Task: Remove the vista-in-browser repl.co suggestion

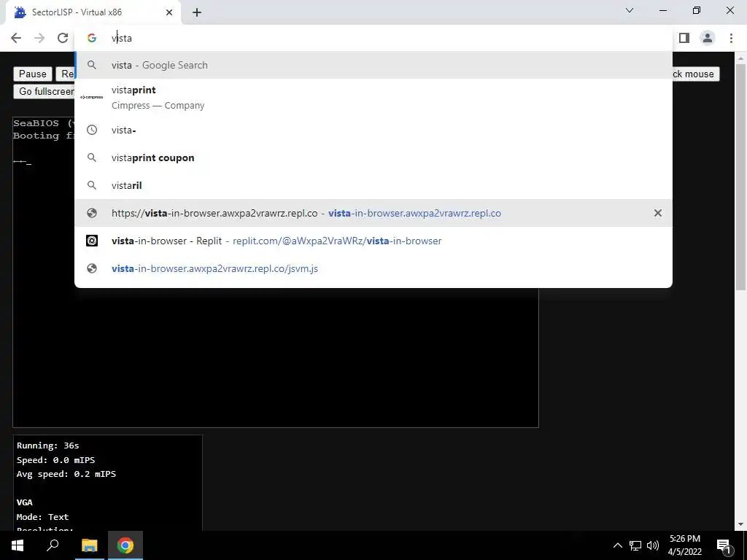Action: pos(657,213)
